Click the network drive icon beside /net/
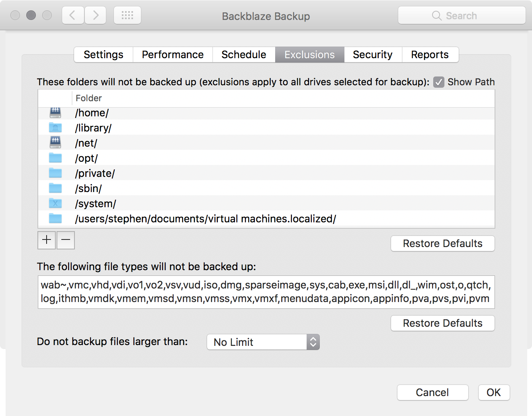This screenshot has height=416, width=532. click(x=55, y=143)
